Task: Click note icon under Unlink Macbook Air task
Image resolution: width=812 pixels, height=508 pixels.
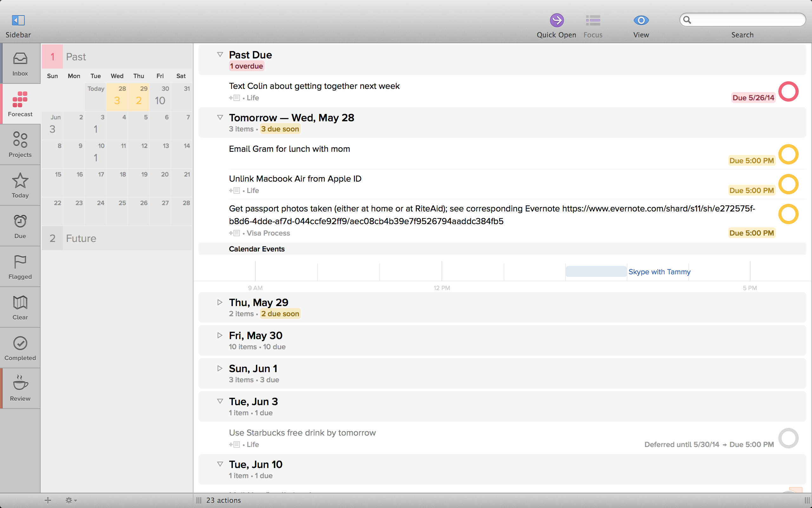Action: coord(234,190)
